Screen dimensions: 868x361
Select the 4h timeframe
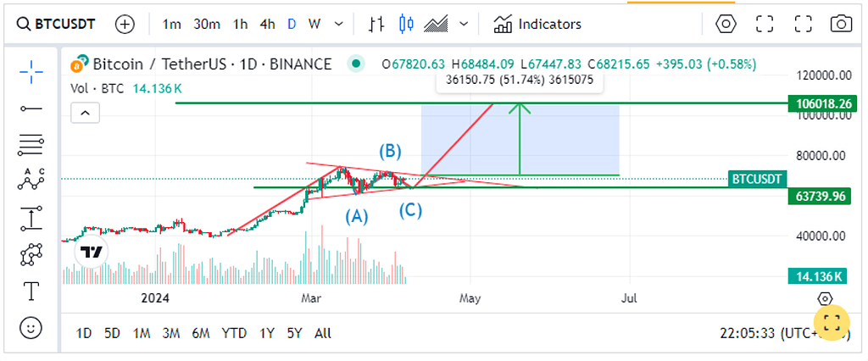coord(267,24)
